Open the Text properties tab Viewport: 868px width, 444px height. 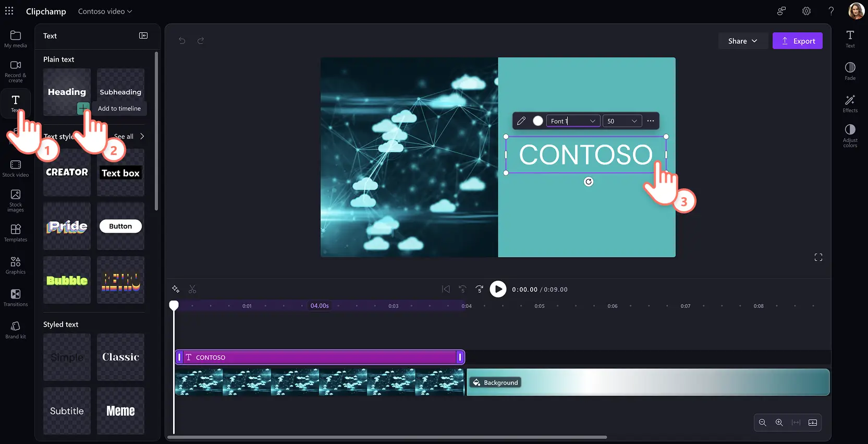(850, 39)
